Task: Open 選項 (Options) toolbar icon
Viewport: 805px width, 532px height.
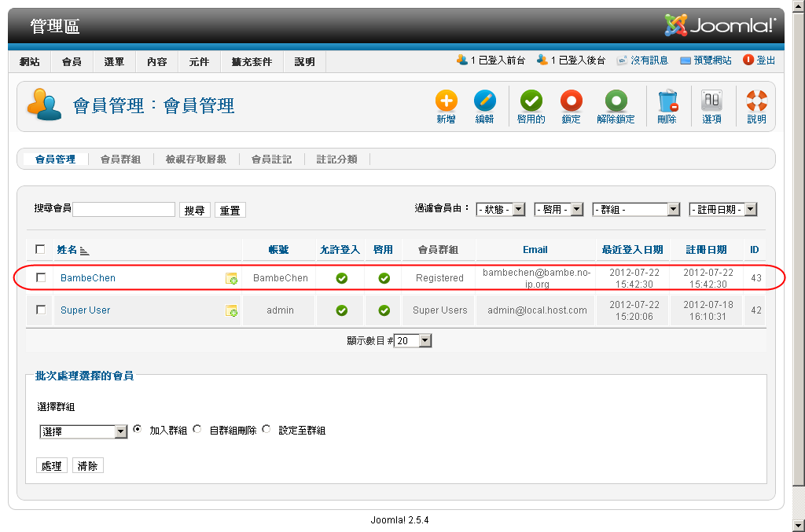Action: point(711,102)
